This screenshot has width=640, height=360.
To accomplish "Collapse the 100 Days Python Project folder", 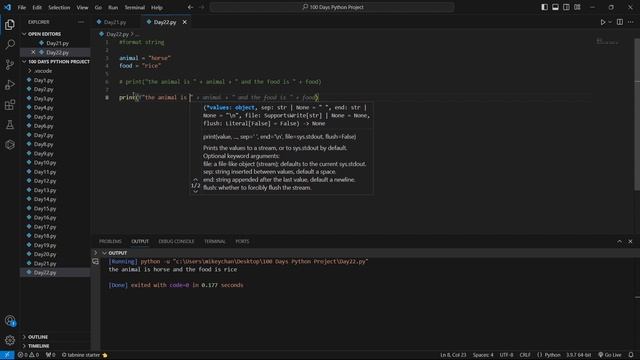I will 24,62.
